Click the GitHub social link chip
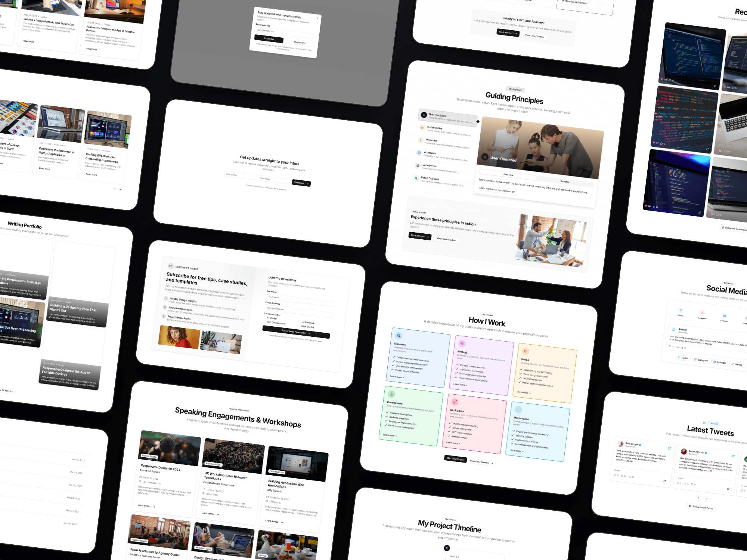Viewport: 747px width, 560px height. pyautogui.click(x=737, y=364)
